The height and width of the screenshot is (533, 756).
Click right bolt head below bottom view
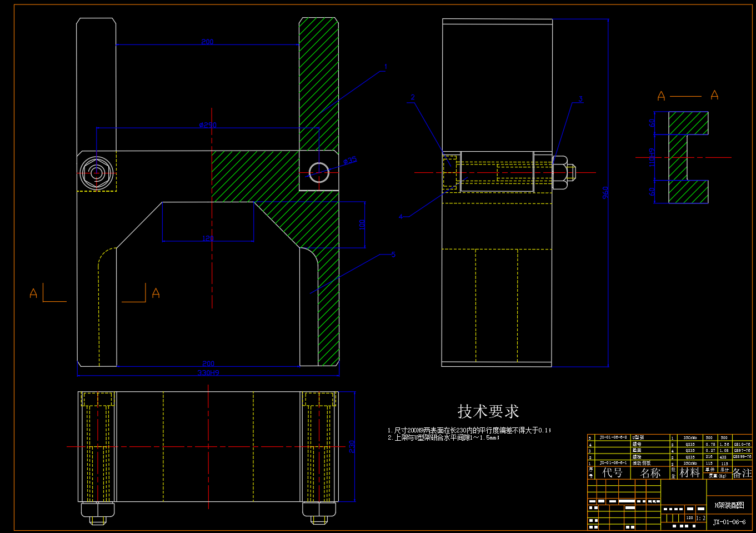319,510
